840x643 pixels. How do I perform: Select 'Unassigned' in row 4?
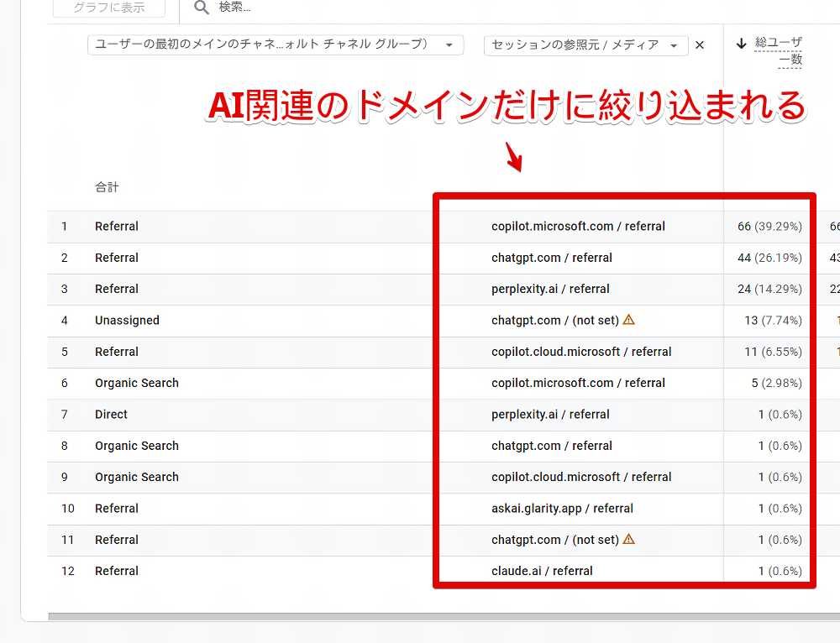[127, 321]
